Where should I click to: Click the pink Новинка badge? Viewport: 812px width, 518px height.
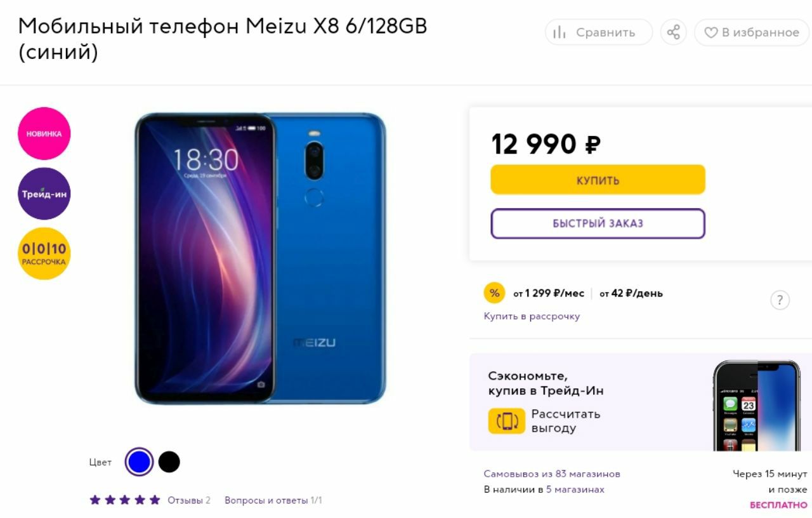pyautogui.click(x=44, y=133)
